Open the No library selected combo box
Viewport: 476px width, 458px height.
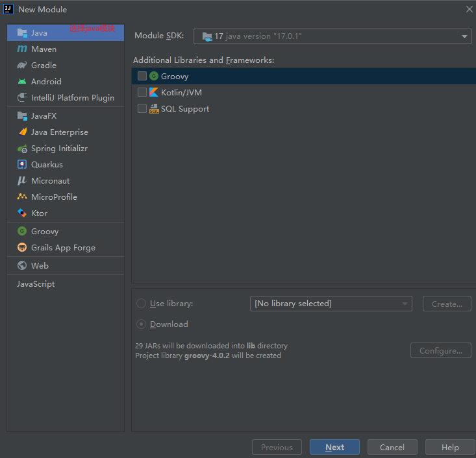331,304
